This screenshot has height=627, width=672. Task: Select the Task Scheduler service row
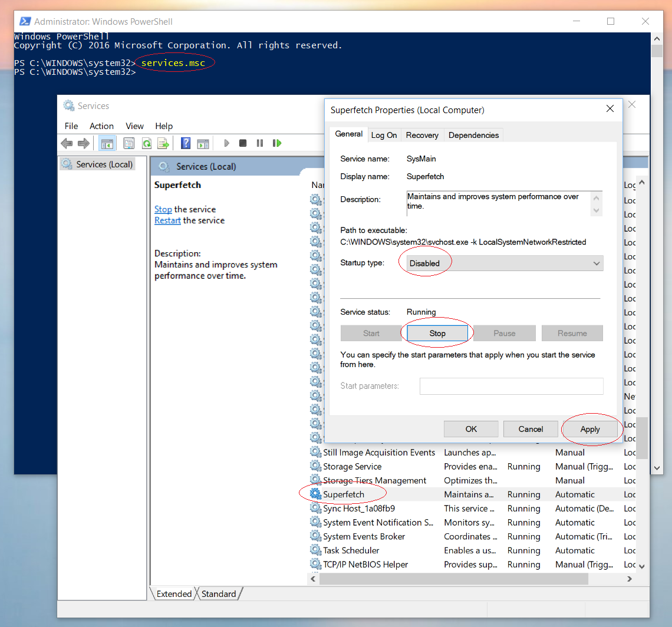click(x=472, y=550)
